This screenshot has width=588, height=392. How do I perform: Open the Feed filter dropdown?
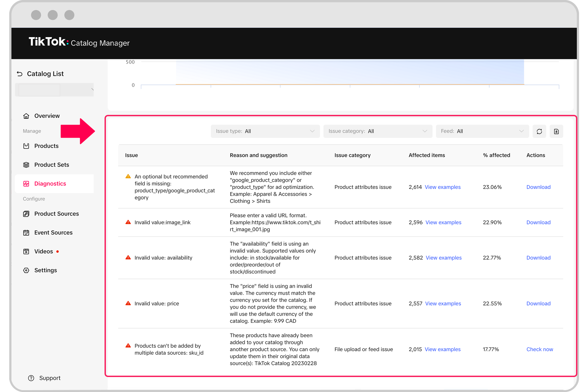click(482, 131)
